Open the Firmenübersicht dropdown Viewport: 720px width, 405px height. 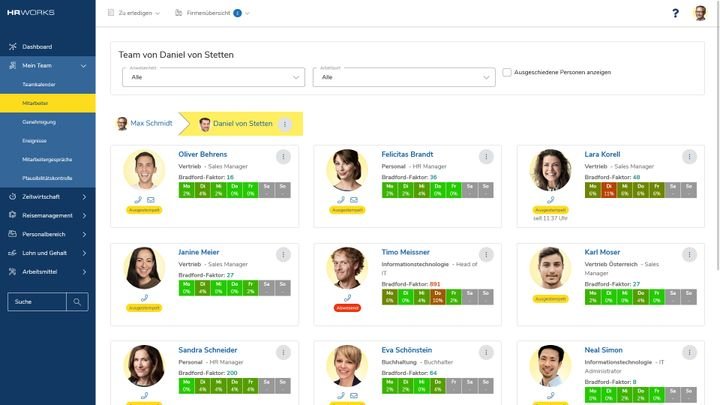[x=212, y=13]
